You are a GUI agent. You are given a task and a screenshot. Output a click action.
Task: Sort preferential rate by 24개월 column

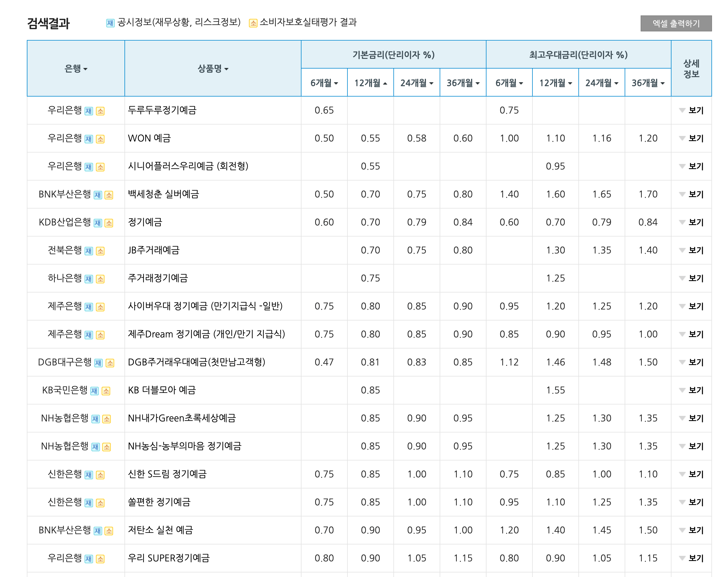tap(601, 83)
